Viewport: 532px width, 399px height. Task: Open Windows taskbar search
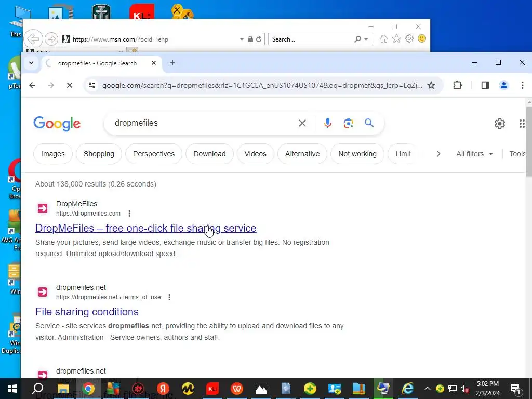click(x=37, y=389)
